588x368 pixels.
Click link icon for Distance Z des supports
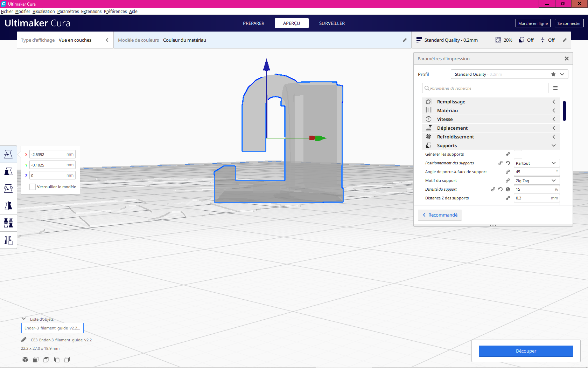[508, 198]
